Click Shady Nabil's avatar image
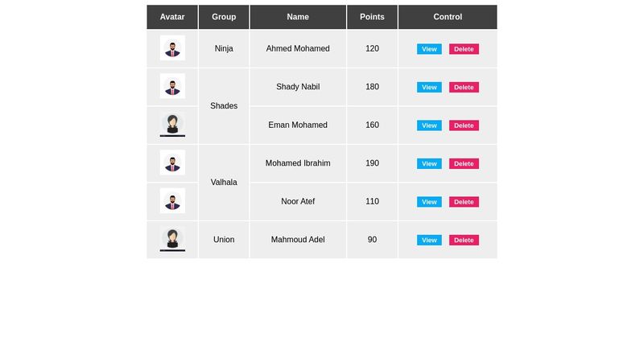 tap(172, 86)
